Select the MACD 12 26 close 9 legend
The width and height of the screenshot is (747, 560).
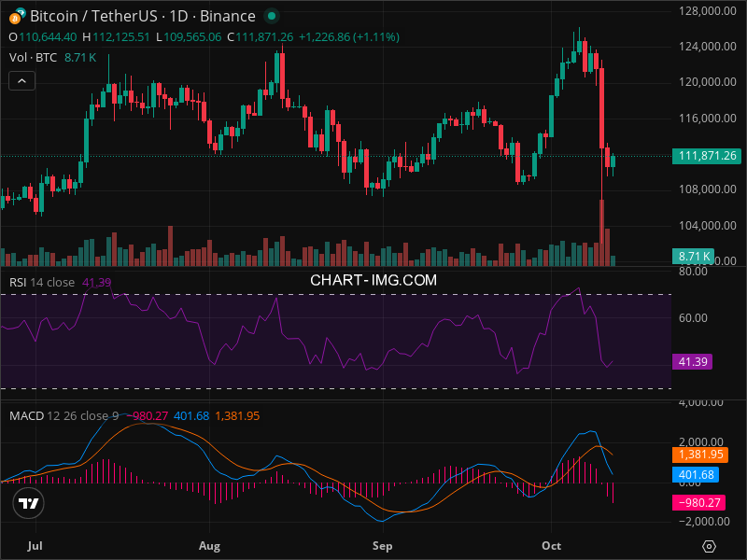coord(63,415)
